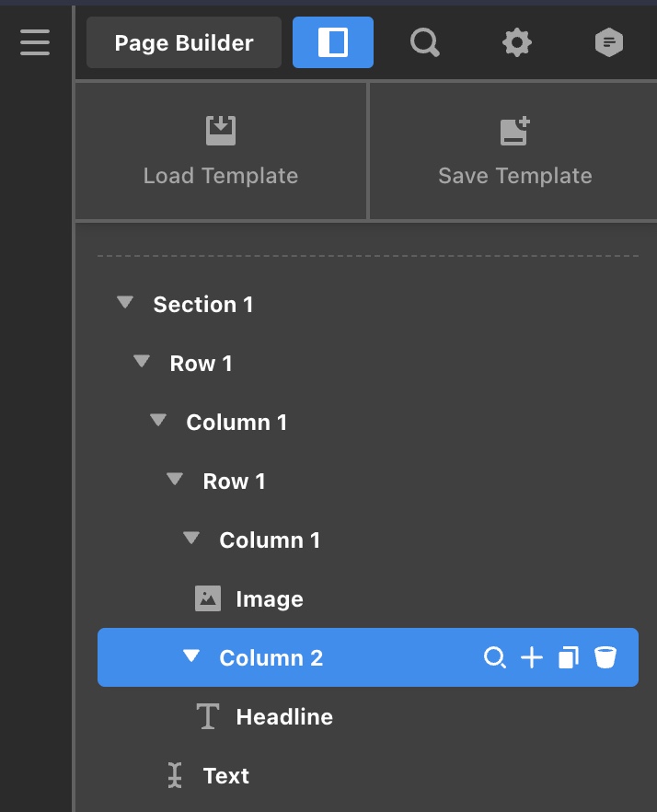Click Save Template
The height and width of the screenshot is (812, 657).
click(514, 151)
